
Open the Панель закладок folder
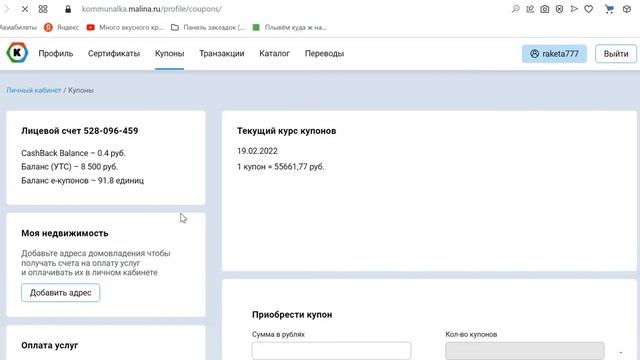208,27
